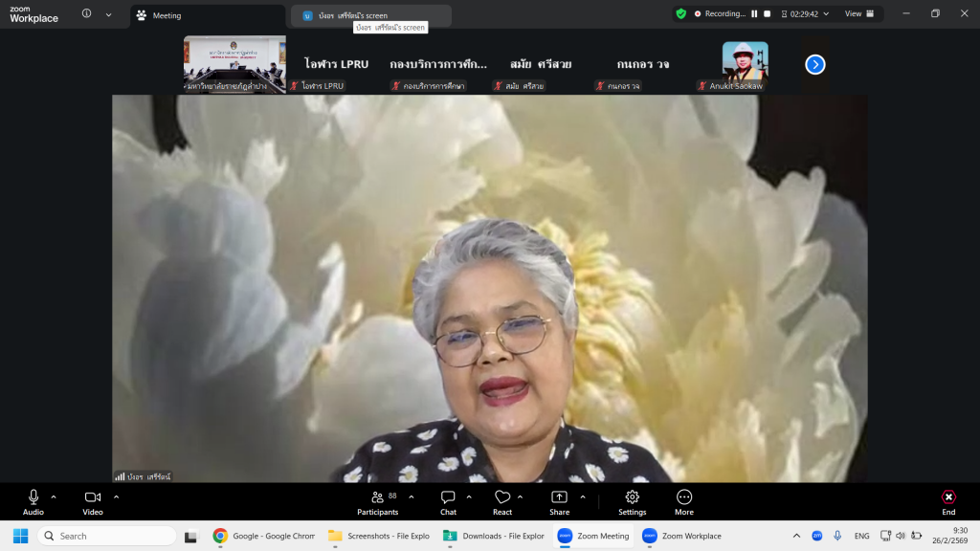The image size is (980, 551).
Task: Switch to the Meeting tab
Action: coord(207,16)
